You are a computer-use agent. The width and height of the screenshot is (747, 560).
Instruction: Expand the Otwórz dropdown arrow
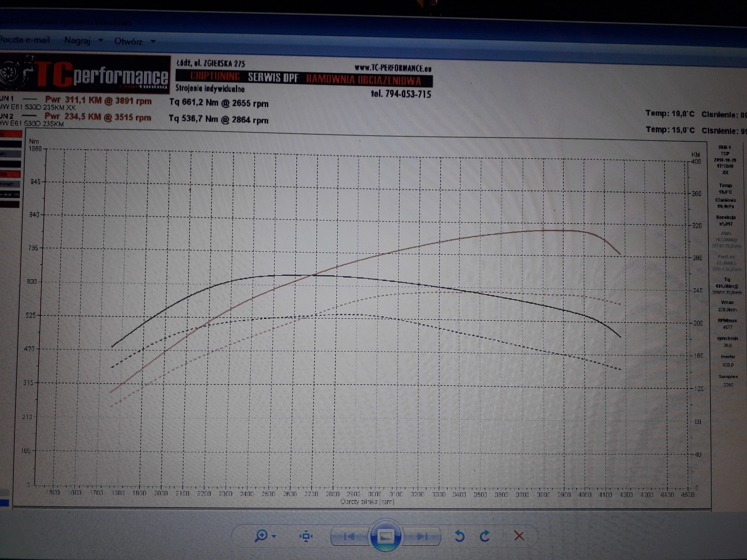153,42
